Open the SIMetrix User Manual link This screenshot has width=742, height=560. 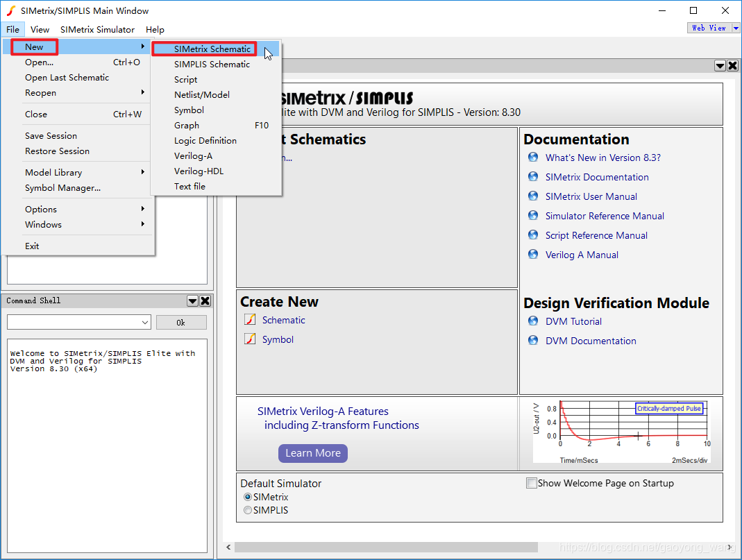click(x=591, y=196)
